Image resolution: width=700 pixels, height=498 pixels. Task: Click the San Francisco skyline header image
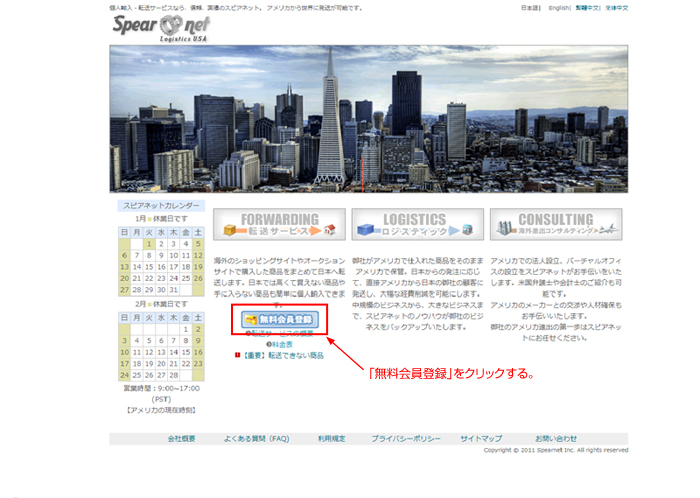coord(369,118)
